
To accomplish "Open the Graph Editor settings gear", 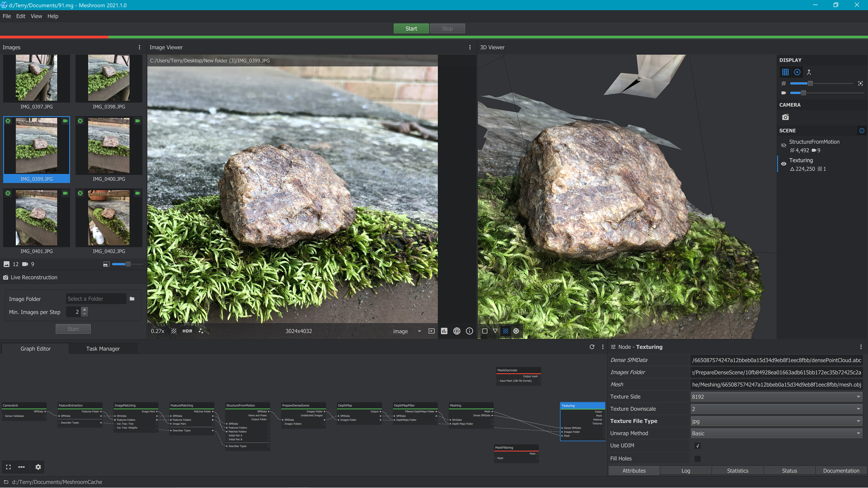I will pos(38,467).
